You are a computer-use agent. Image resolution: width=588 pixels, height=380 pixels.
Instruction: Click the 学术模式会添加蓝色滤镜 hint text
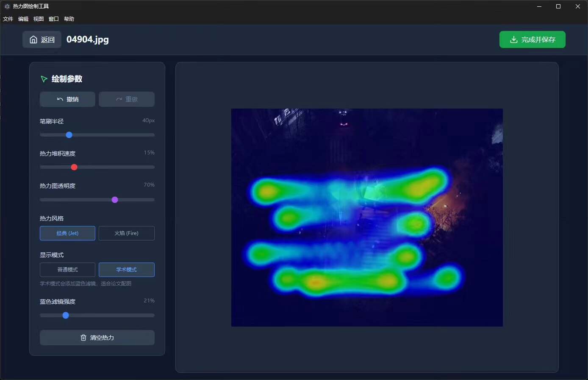[x=86, y=283]
